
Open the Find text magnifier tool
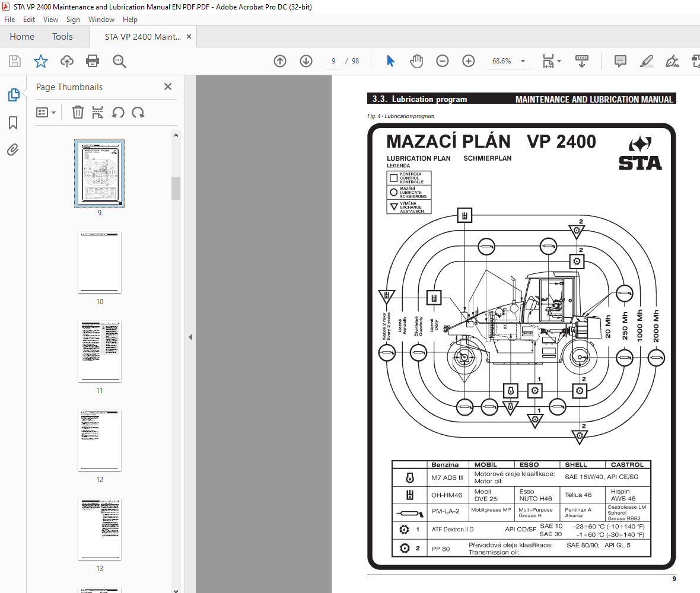pos(119,61)
